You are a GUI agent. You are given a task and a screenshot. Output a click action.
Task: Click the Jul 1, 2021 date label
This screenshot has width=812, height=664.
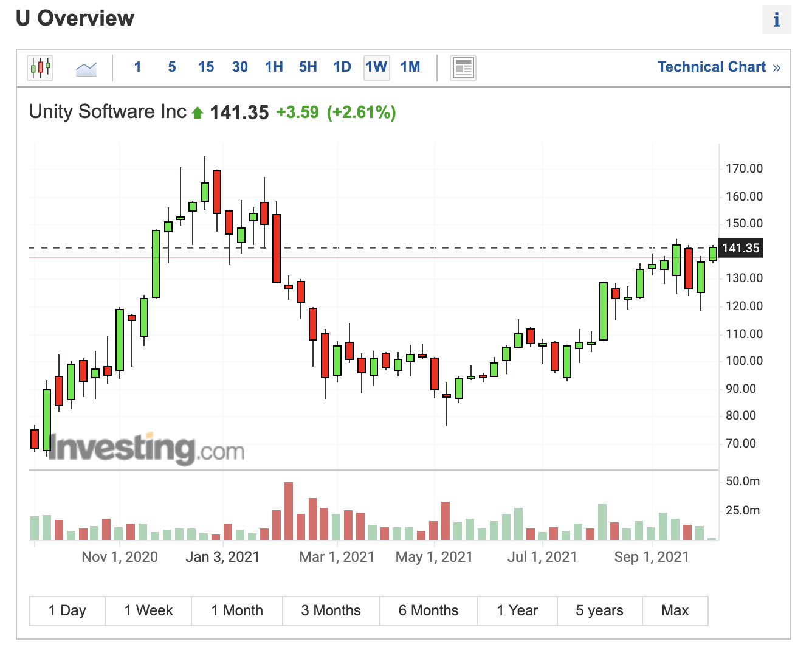(542, 557)
